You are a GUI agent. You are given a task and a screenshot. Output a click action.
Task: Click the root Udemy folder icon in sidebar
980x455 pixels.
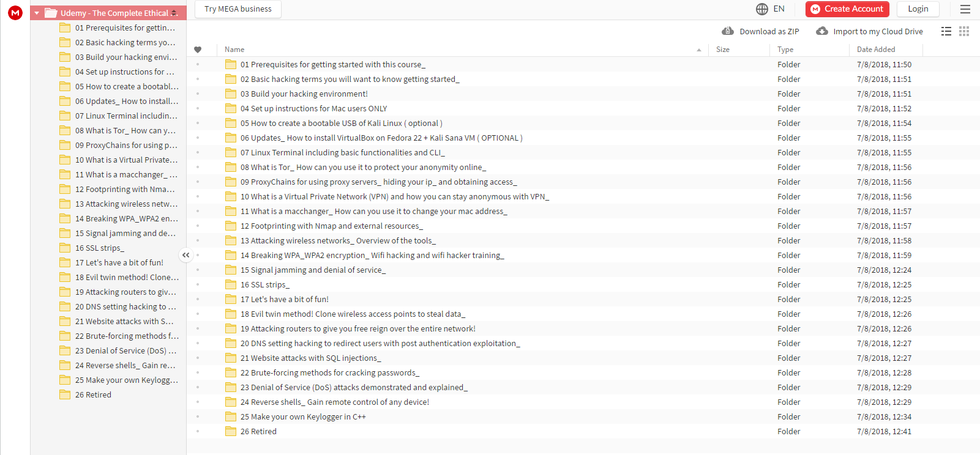coord(51,13)
